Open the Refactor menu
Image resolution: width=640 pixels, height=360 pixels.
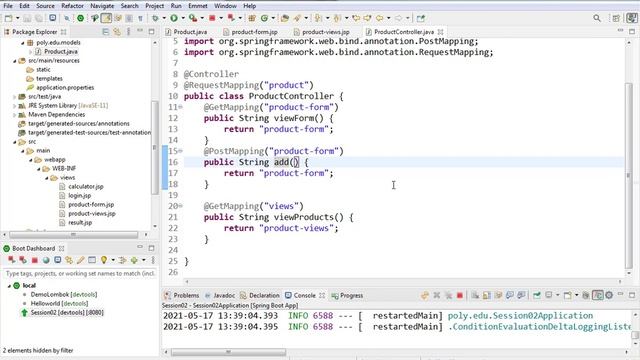coord(73,6)
